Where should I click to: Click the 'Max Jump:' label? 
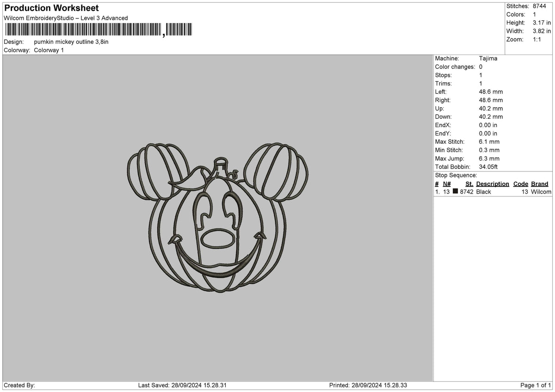pyautogui.click(x=450, y=158)
